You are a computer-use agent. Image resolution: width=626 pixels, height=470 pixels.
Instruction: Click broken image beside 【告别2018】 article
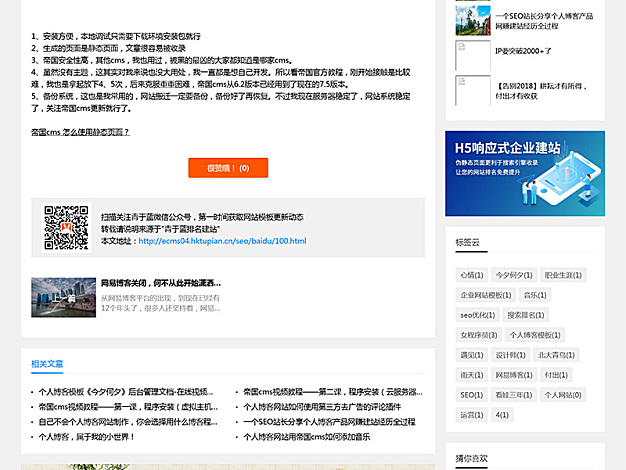tap(473, 91)
